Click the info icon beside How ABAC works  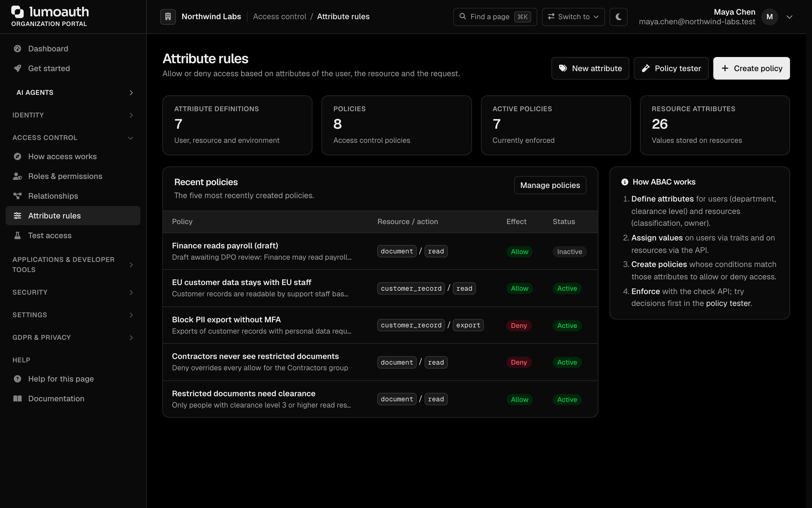(x=625, y=182)
